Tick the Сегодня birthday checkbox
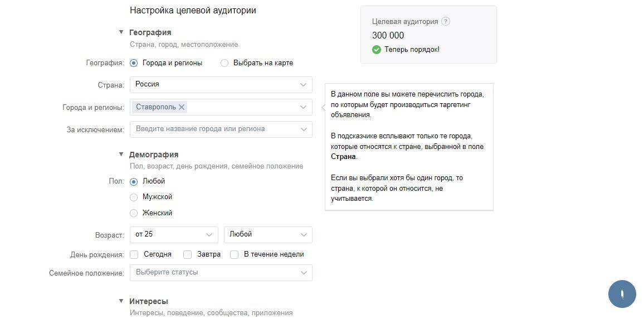 tap(134, 254)
